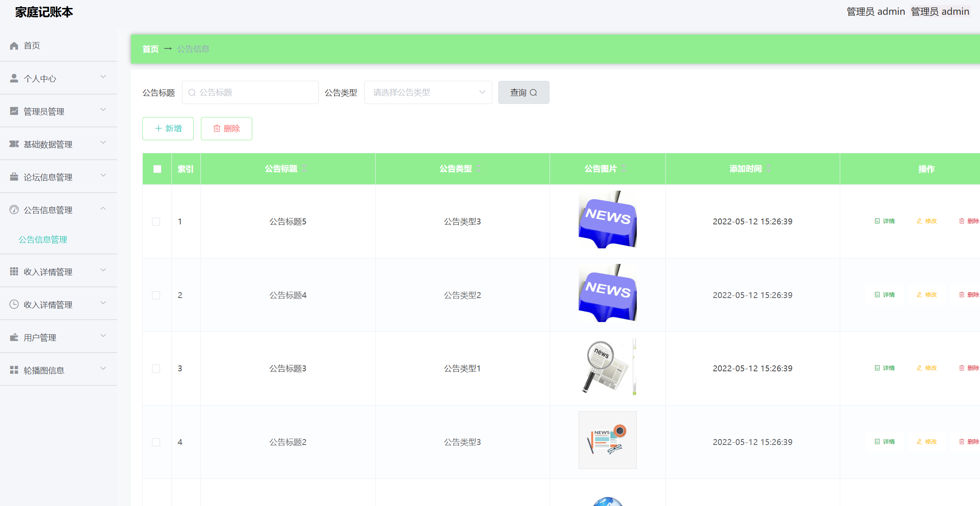Screen dimensions: 980x506
Task: Click the person icon next to 个人中心
Action: [x=13, y=77]
